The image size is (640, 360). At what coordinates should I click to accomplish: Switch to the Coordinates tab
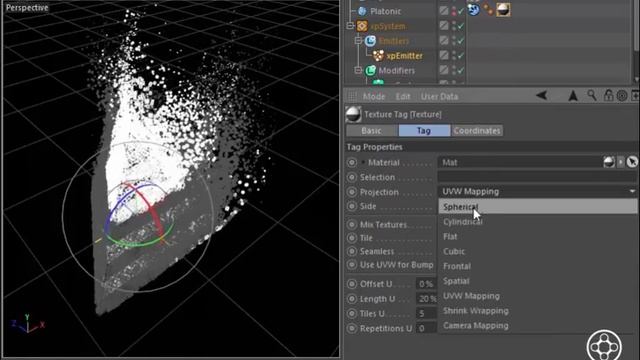[477, 131]
